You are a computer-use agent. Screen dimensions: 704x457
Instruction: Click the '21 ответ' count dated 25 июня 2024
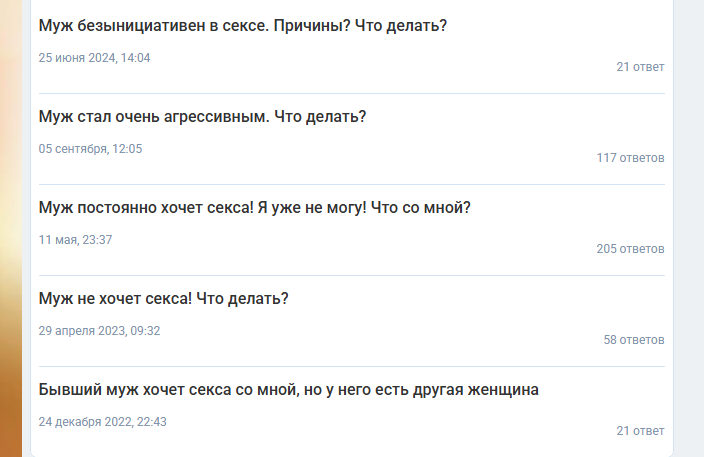(640, 67)
